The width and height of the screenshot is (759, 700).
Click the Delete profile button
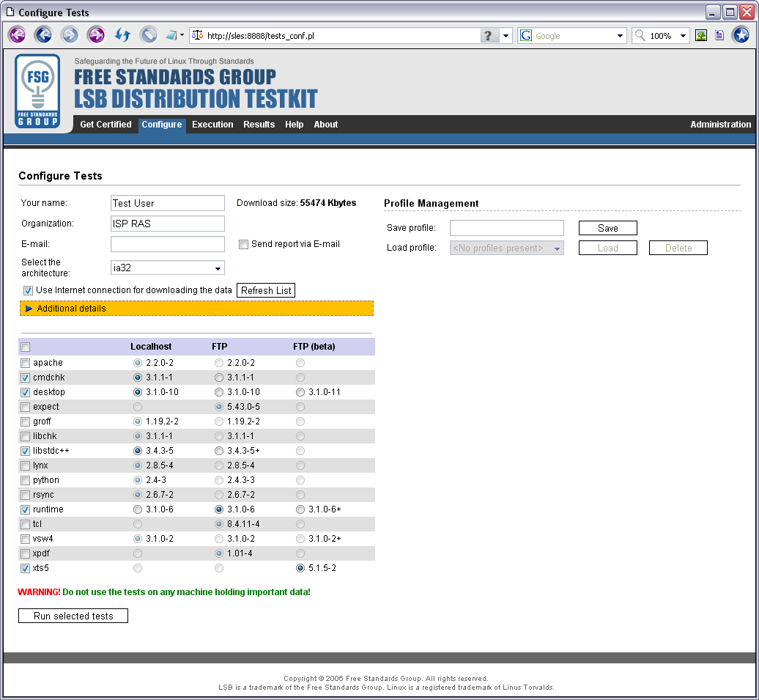(678, 248)
